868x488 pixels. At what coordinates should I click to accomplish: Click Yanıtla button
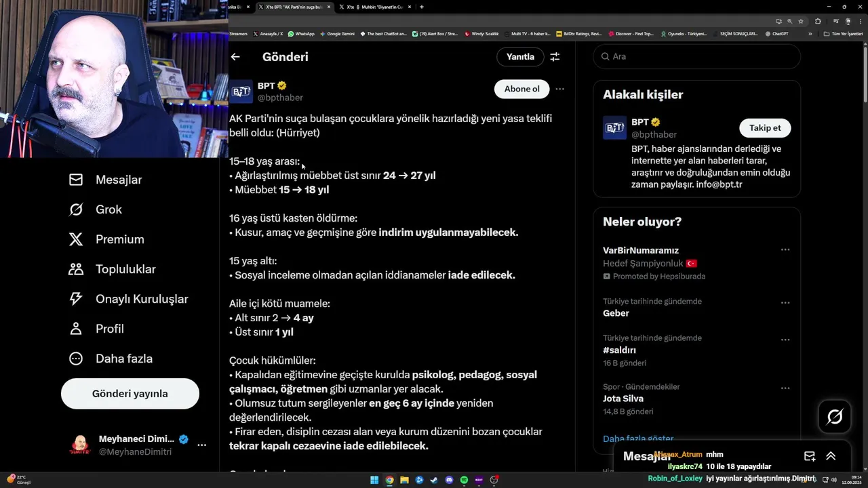tap(520, 57)
